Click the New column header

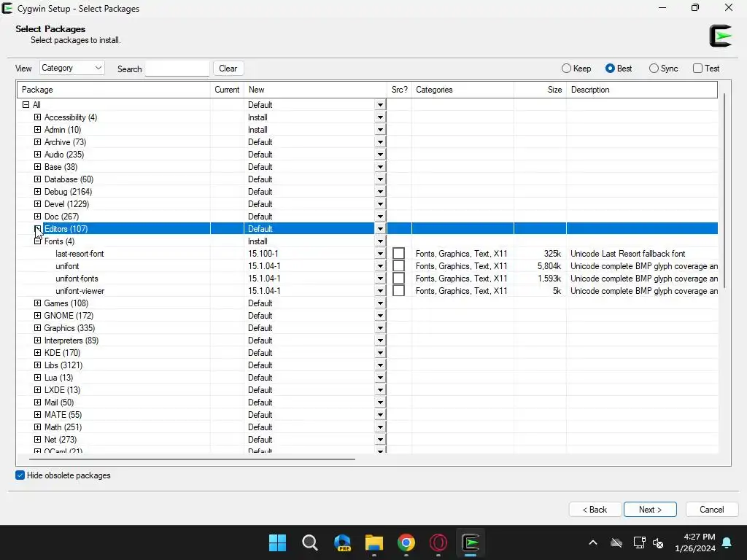point(315,90)
